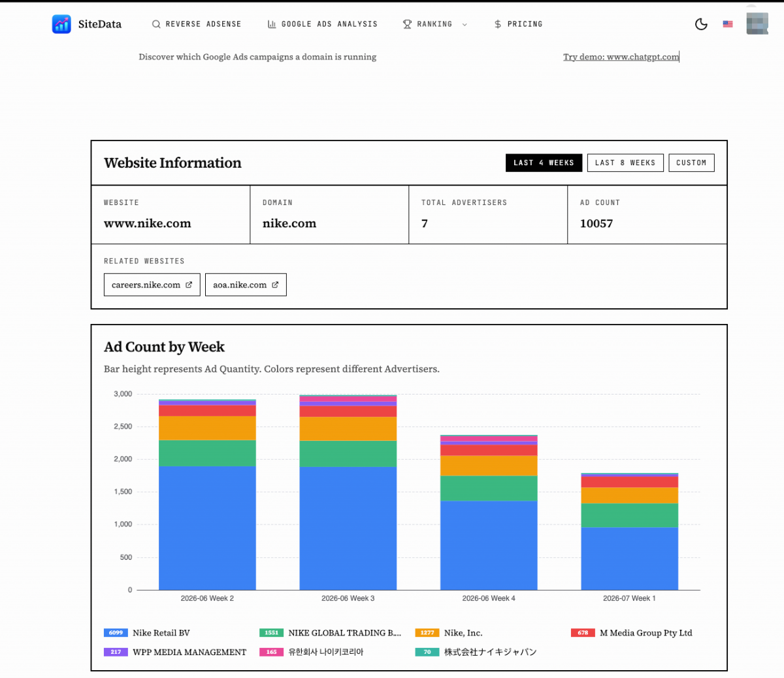784x678 pixels.
Task: Go to the Pricing page
Action: click(x=518, y=24)
